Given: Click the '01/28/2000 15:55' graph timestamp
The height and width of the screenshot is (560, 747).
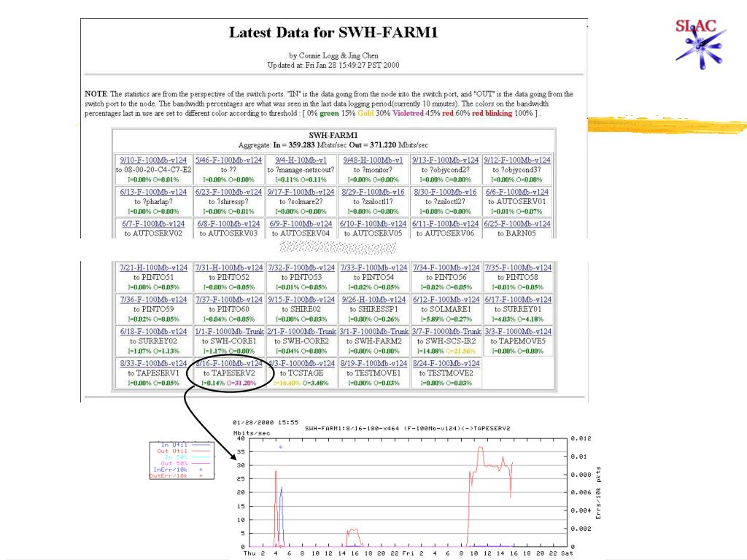Looking at the screenshot, I should (266, 422).
